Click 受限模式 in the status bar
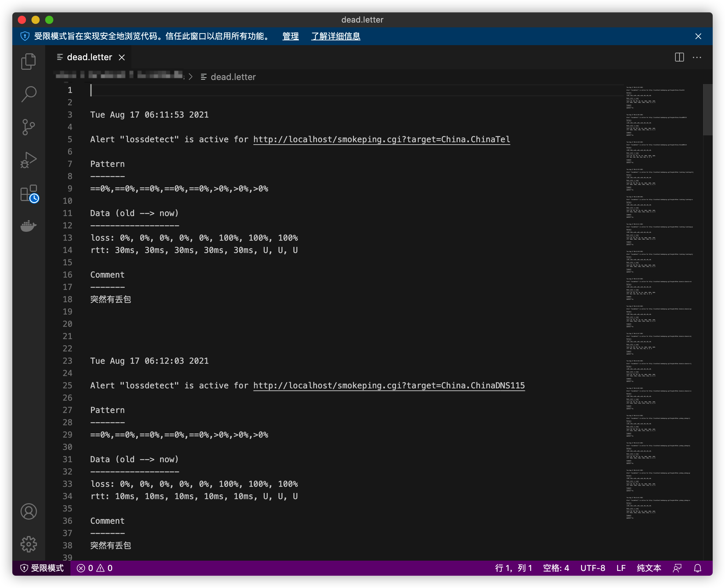 coord(42,568)
